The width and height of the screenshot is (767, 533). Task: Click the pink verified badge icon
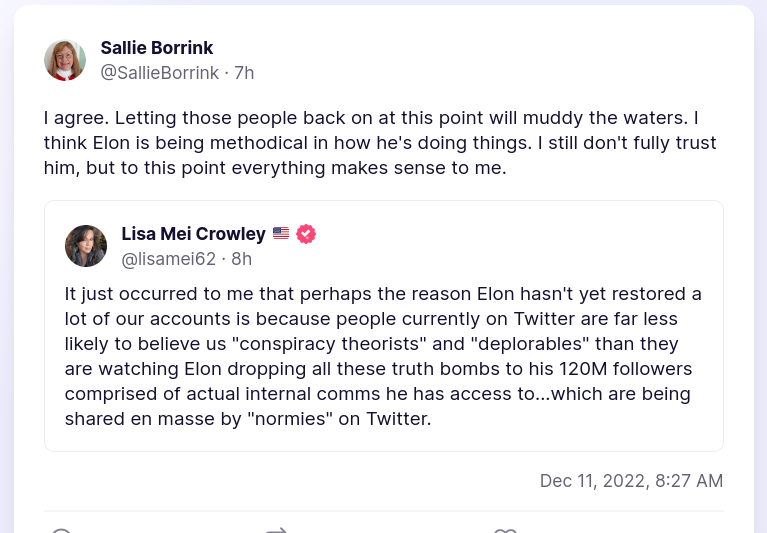coord(306,234)
